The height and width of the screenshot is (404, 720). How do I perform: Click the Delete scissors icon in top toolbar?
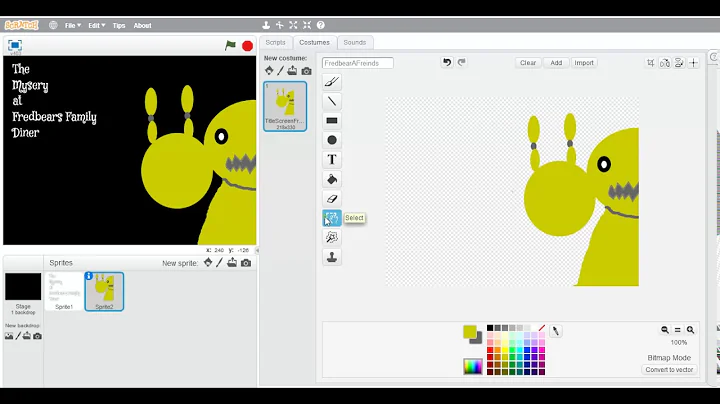[x=280, y=25]
